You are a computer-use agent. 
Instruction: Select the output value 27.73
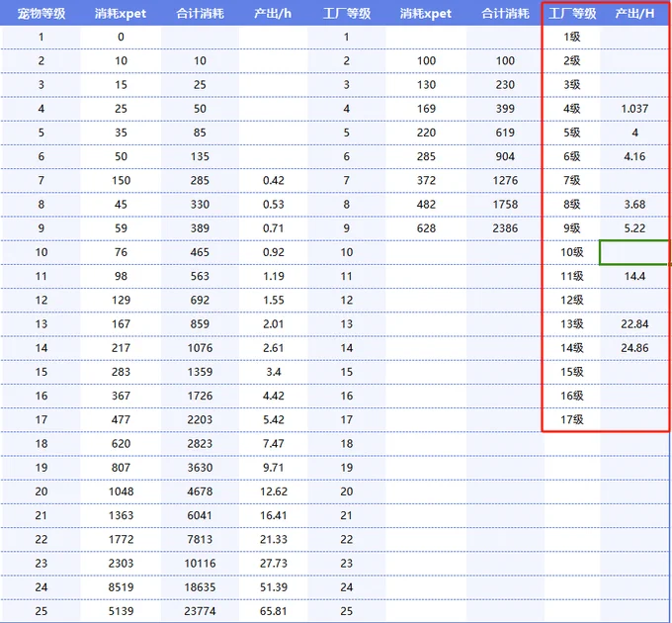(274, 563)
